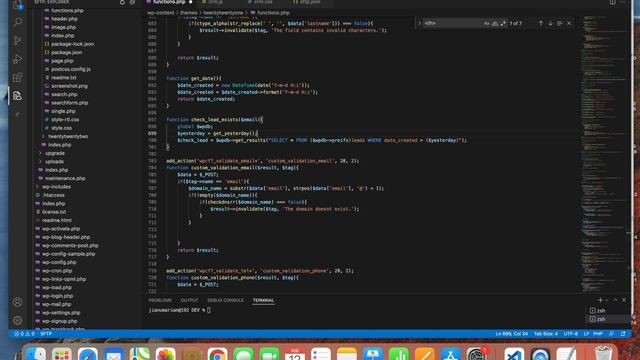This screenshot has width=640, height=360.
Task: Toggle find in selection
Action: pyautogui.click(x=560, y=23)
